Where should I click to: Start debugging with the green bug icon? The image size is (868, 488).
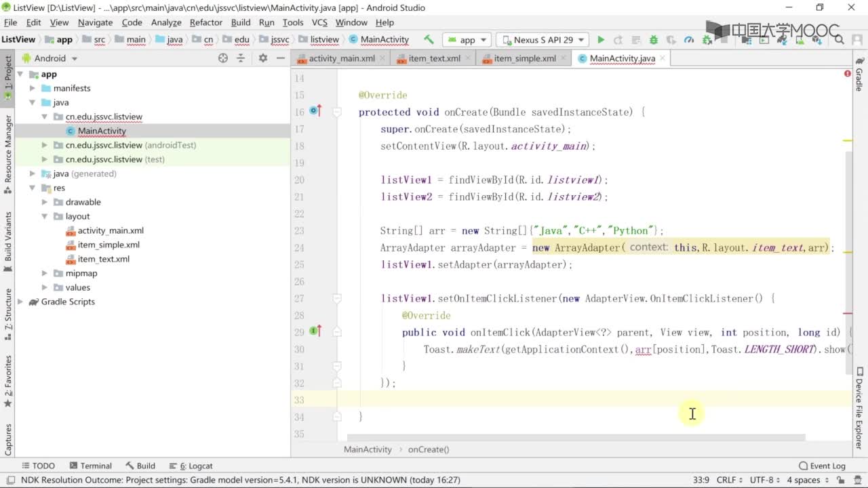click(653, 40)
